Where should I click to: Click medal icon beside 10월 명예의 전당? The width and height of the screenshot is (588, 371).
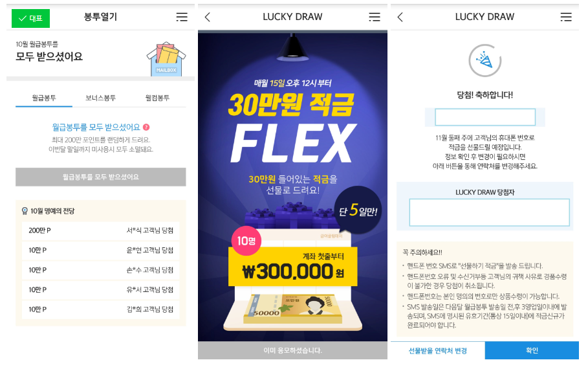[x=25, y=211]
